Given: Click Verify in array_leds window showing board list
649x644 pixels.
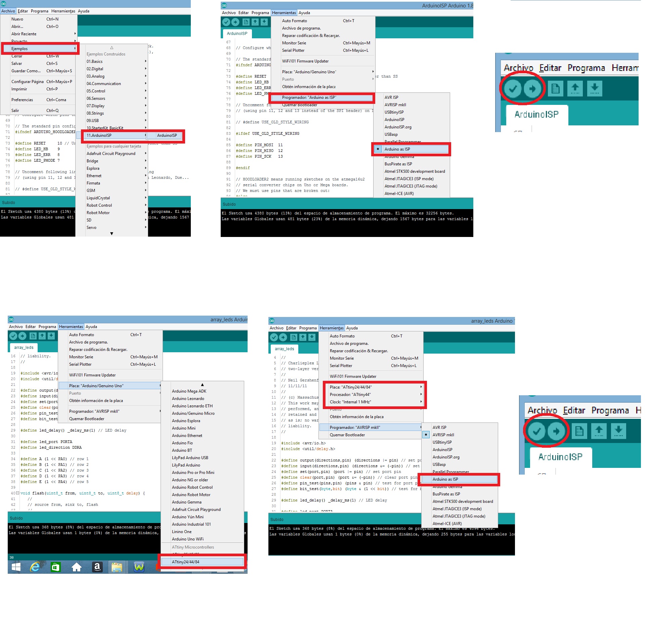Looking at the screenshot, I should [13, 336].
